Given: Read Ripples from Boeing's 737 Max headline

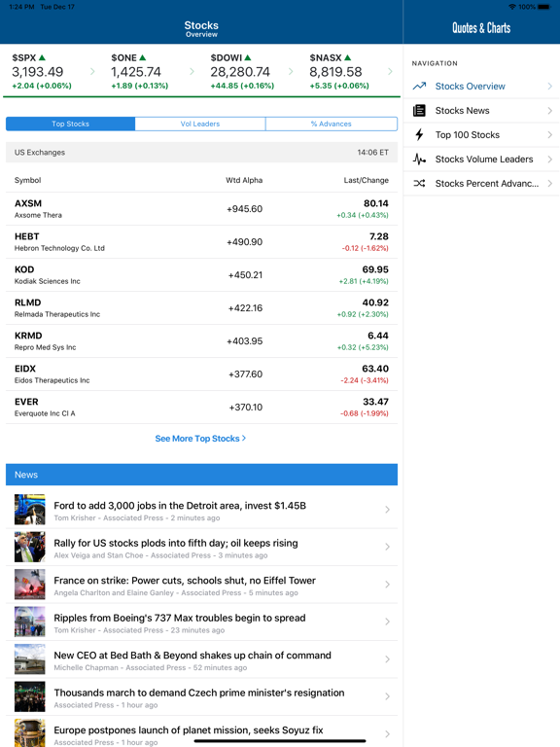Looking at the screenshot, I should [x=180, y=618].
